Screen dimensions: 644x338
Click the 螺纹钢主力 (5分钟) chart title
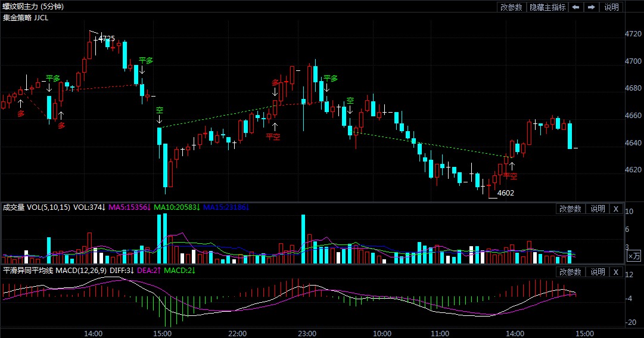tap(33, 7)
